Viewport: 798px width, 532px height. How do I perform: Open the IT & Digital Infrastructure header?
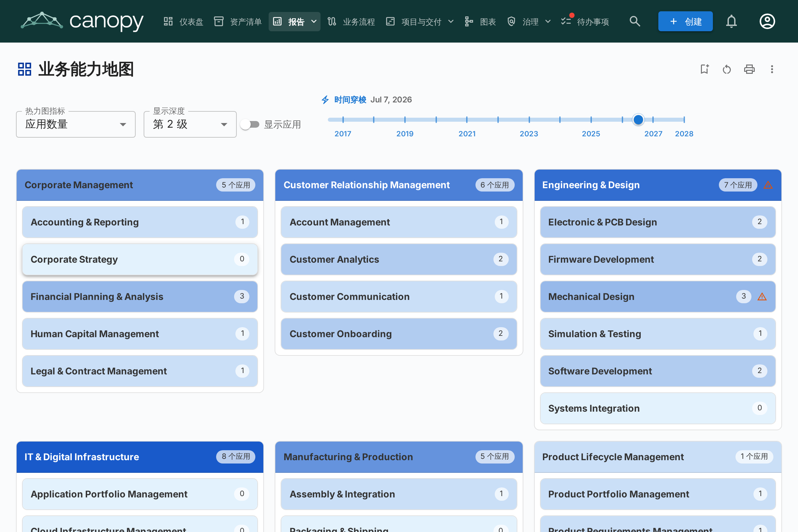point(140,457)
